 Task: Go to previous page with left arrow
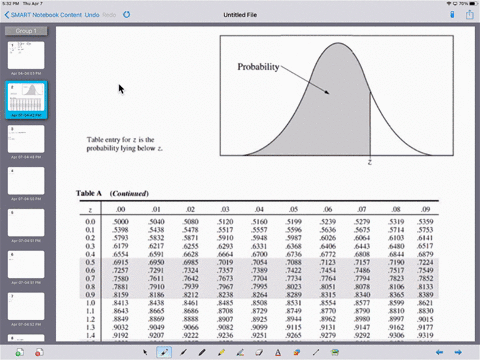[x=440, y=352]
